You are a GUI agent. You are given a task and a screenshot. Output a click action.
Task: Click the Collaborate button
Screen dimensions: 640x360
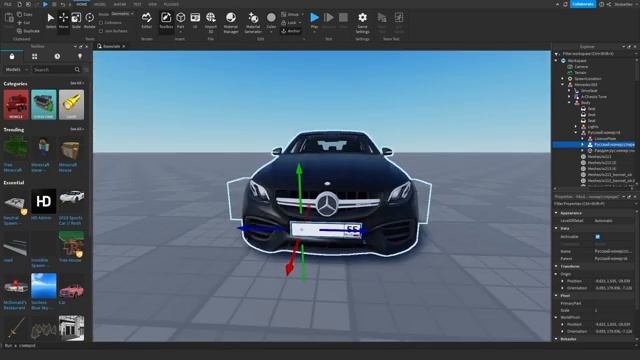pos(583,4)
